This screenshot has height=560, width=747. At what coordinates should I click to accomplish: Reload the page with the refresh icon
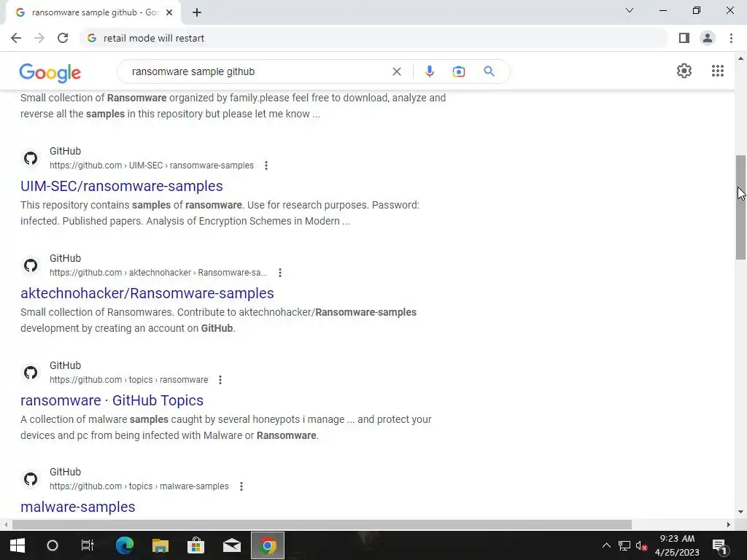pyautogui.click(x=63, y=38)
